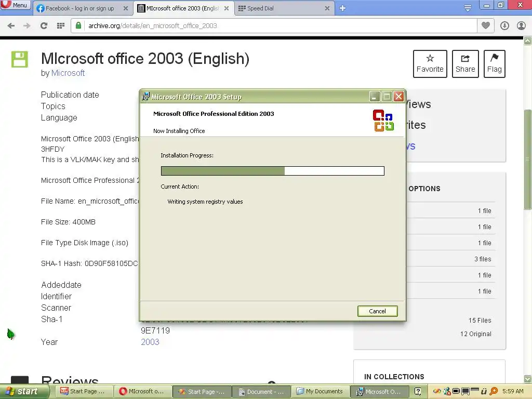Click the help question mark taskbar icon
This screenshot has height=399, width=532.
(x=418, y=392)
